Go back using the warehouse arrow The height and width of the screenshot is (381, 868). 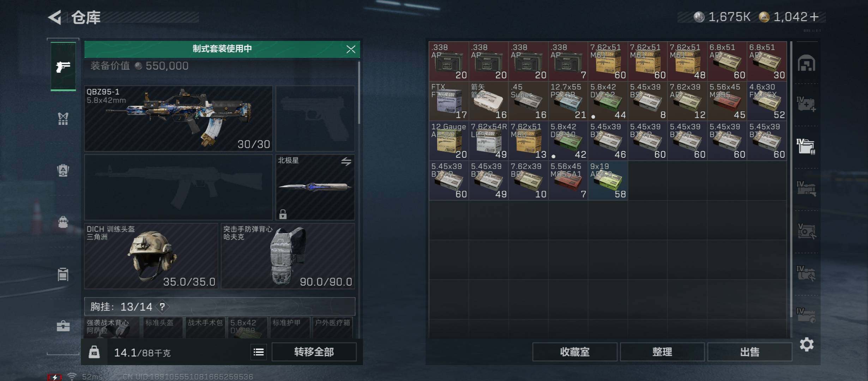(55, 17)
